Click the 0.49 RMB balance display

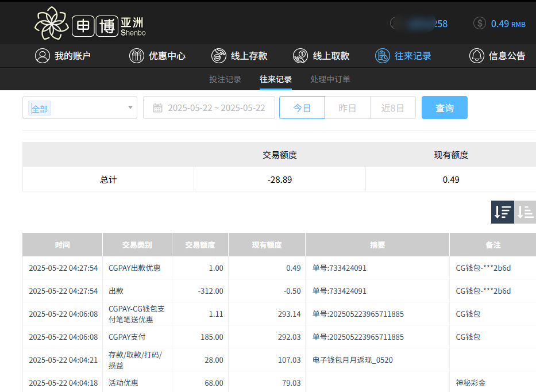click(x=507, y=23)
